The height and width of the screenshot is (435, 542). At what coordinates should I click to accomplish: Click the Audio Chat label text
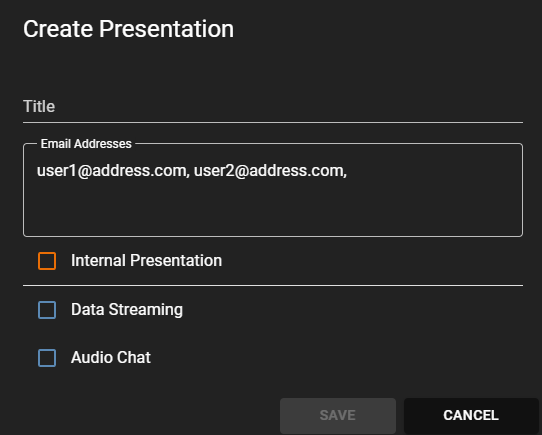(111, 358)
